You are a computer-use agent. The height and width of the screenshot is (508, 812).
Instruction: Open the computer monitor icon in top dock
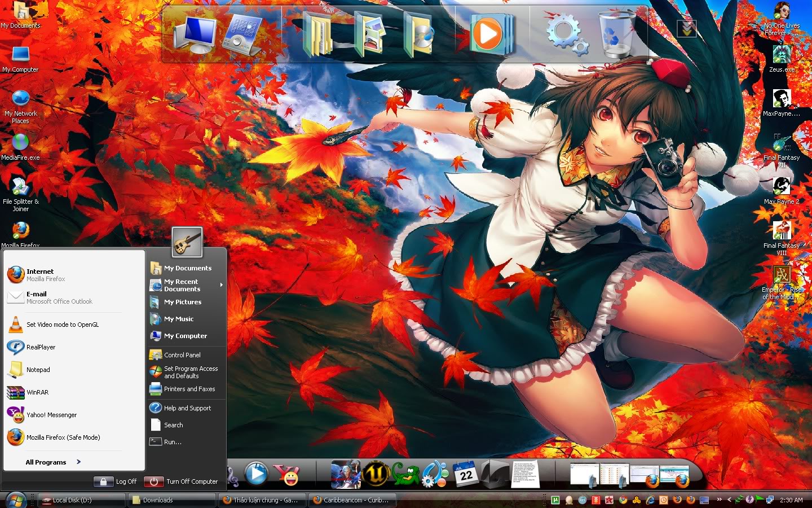[195, 35]
